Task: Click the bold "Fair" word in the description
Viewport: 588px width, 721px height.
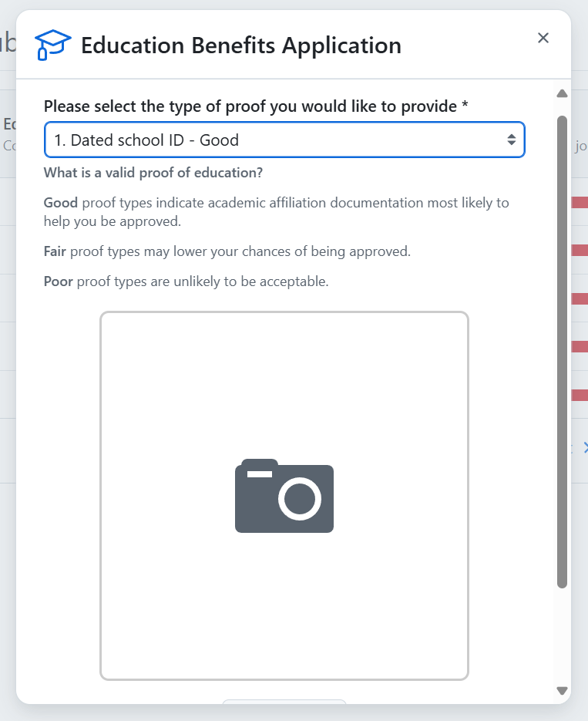Action: tap(55, 251)
